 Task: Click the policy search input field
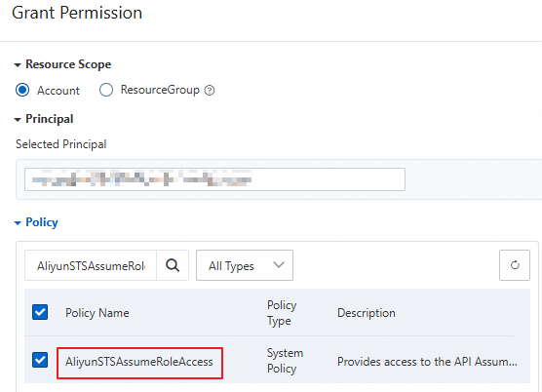pyautogui.click(x=91, y=265)
